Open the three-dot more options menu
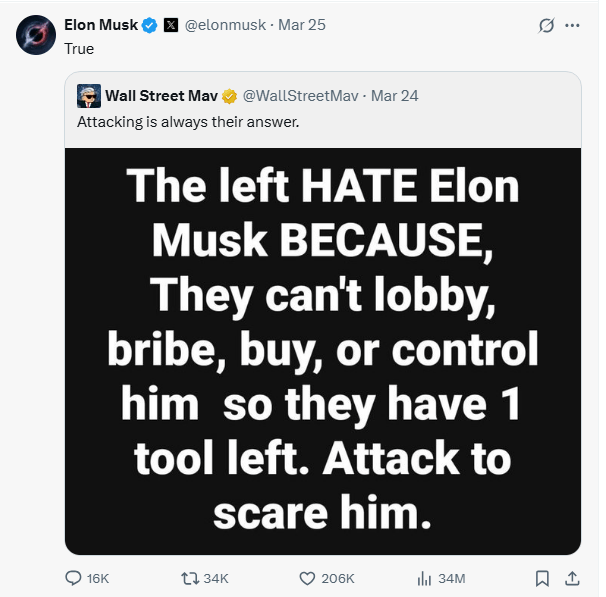Screen dimensions: 606x597 pyautogui.click(x=572, y=26)
